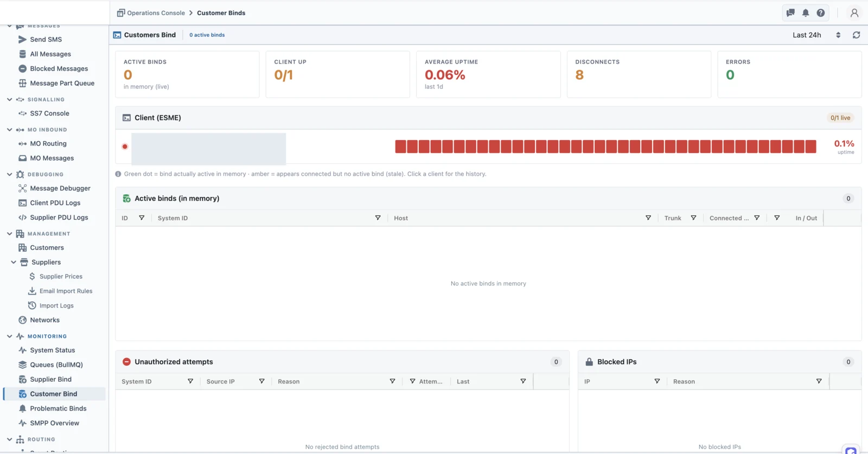868x454 pixels.
Task: Open Supplier Bind monitoring page
Action: [x=50, y=380]
